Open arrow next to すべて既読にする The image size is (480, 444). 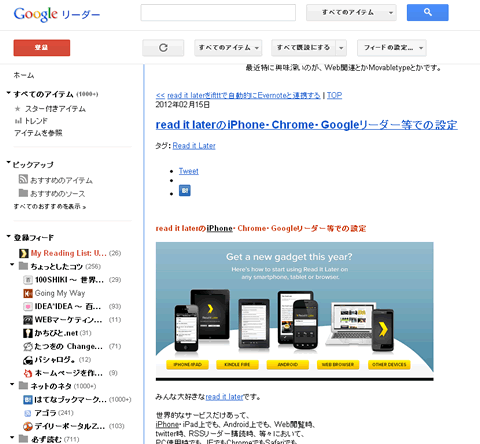pos(341,48)
